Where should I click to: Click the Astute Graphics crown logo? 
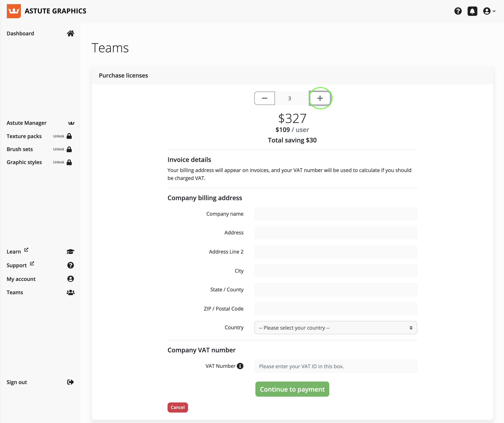point(14,11)
